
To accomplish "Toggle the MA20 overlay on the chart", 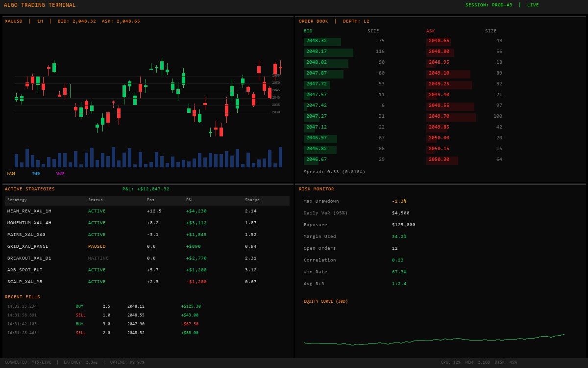I will coord(11,173).
